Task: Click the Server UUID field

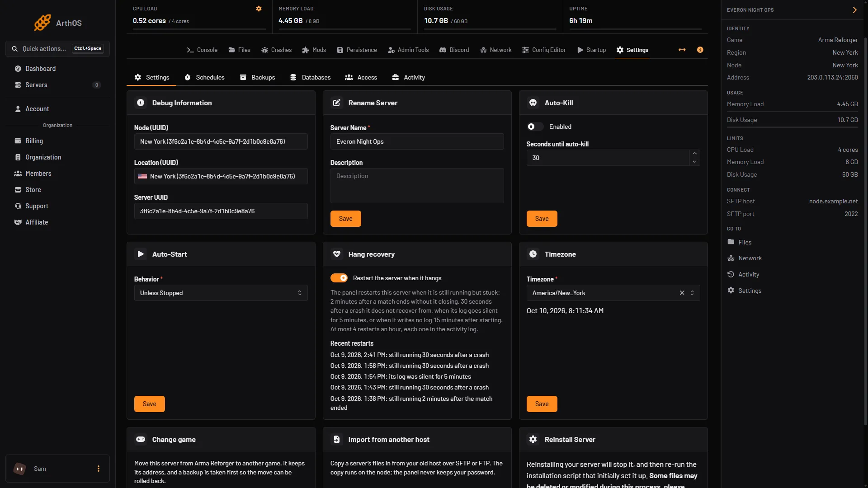Action: 221,211
